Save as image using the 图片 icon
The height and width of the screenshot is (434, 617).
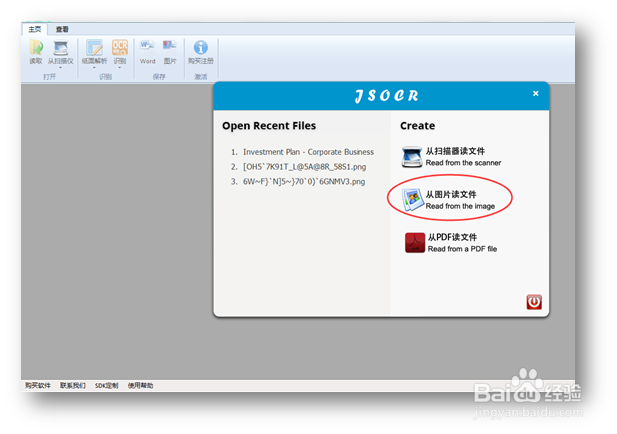pos(170,47)
